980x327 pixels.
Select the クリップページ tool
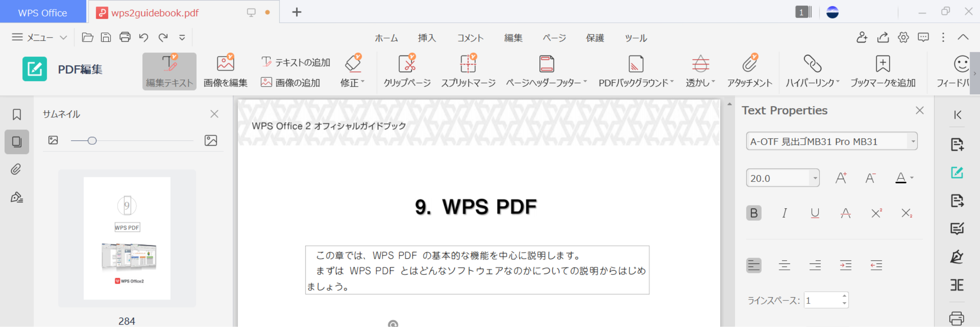407,71
